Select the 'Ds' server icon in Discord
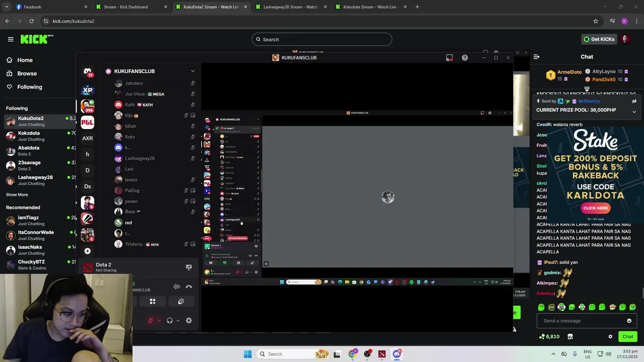 (x=88, y=187)
